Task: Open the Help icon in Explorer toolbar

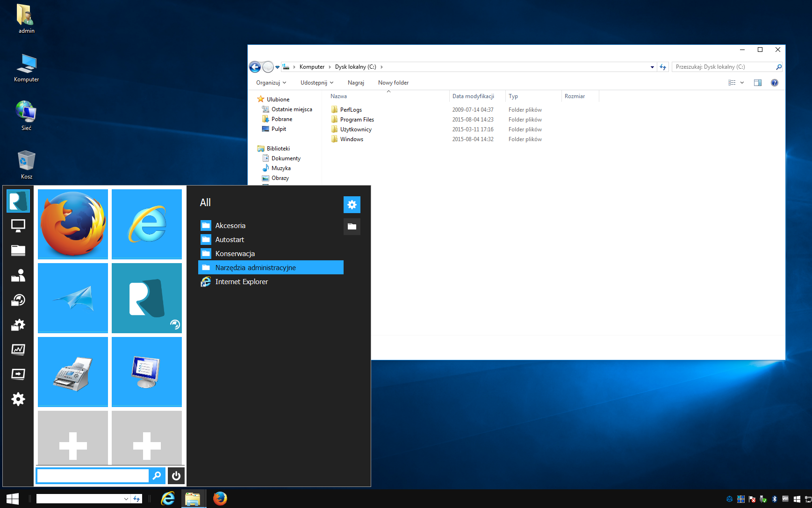Action: (775, 83)
